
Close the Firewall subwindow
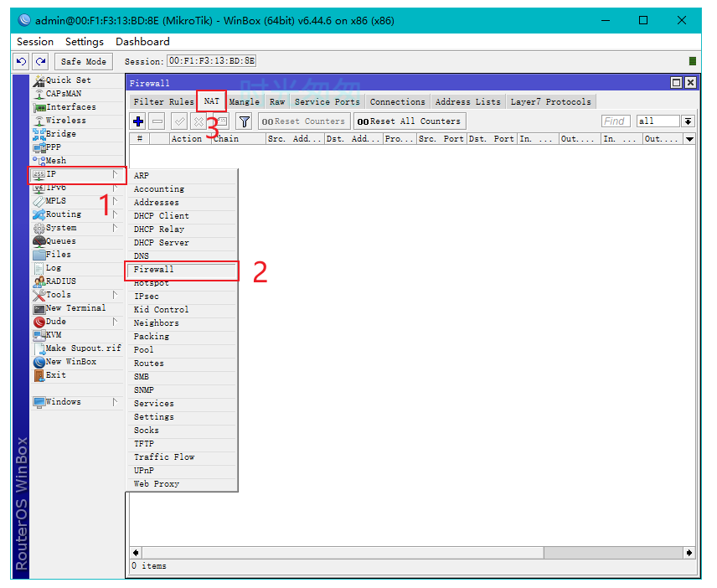[x=690, y=83]
